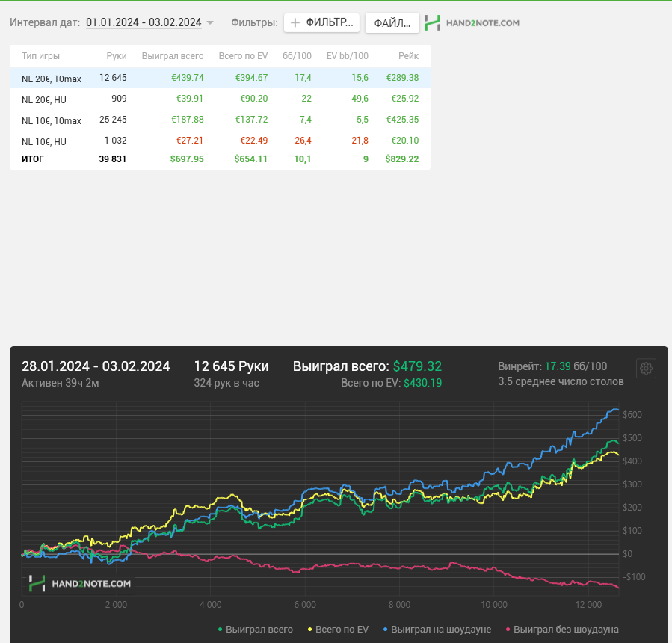Toggle the 'Выиграл всего' green legend series
This screenshot has height=643, width=672.
pyautogui.click(x=256, y=630)
